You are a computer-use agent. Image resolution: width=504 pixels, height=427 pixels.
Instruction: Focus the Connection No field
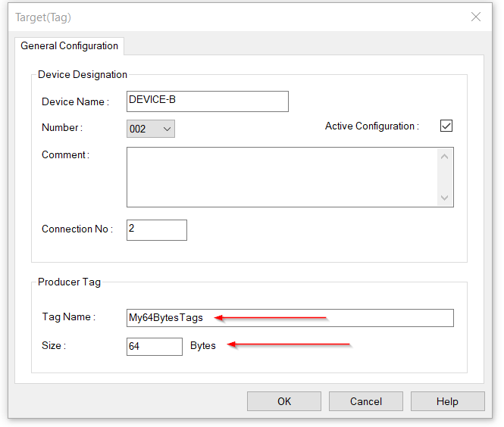pos(157,230)
